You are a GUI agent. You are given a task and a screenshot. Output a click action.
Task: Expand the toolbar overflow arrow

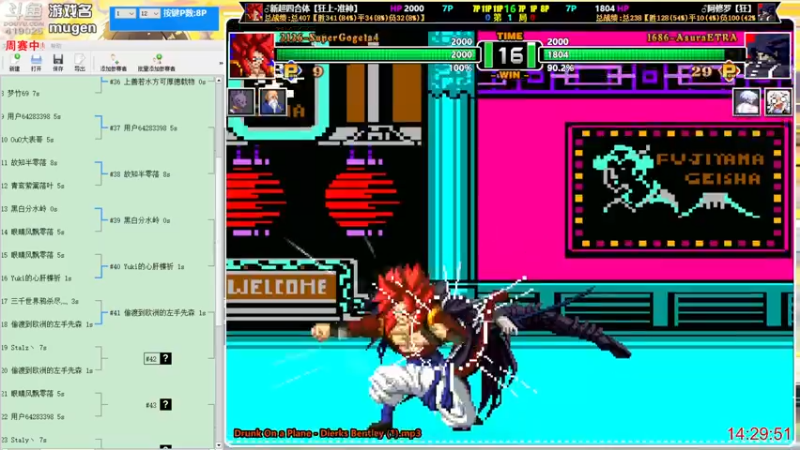pyautogui.click(x=220, y=64)
